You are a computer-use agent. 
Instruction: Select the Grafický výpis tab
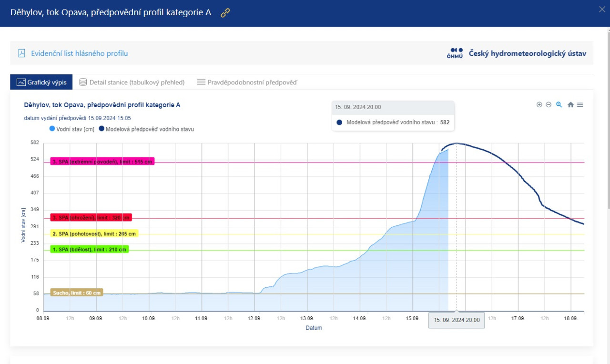point(41,82)
